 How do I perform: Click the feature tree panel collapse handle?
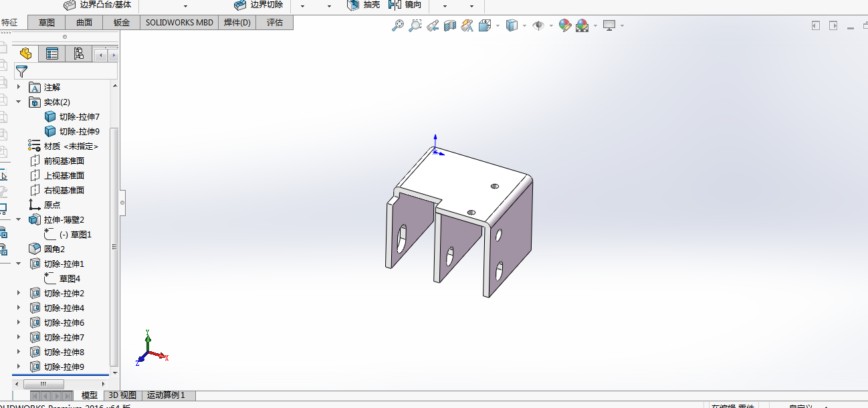click(122, 202)
